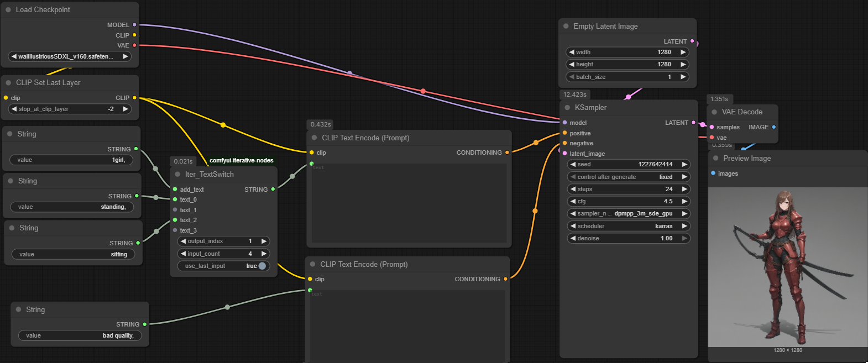Click the LATENT output socket on KSampler
This screenshot has height=363, width=868.
tap(693, 123)
